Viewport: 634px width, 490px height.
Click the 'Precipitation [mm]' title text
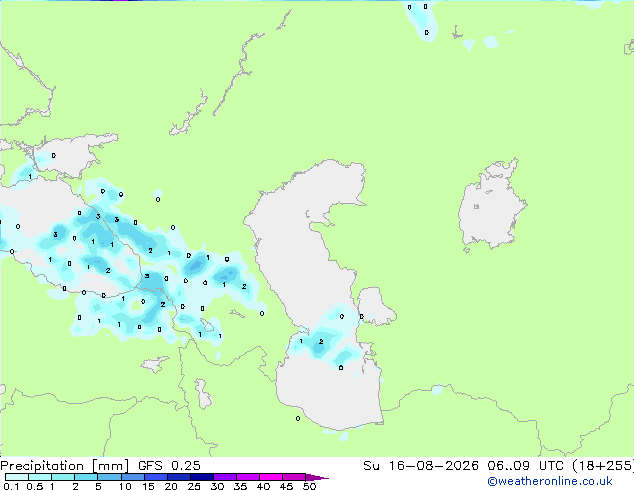[x=64, y=466]
